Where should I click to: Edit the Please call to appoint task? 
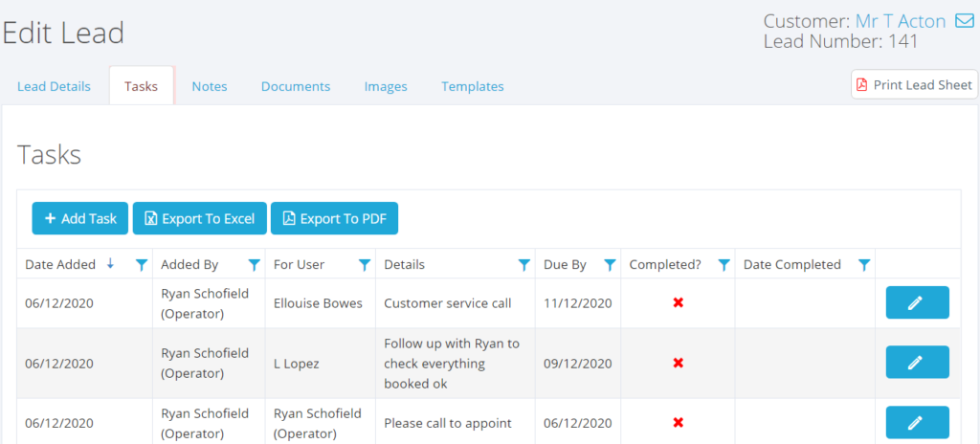pyautogui.click(x=917, y=422)
